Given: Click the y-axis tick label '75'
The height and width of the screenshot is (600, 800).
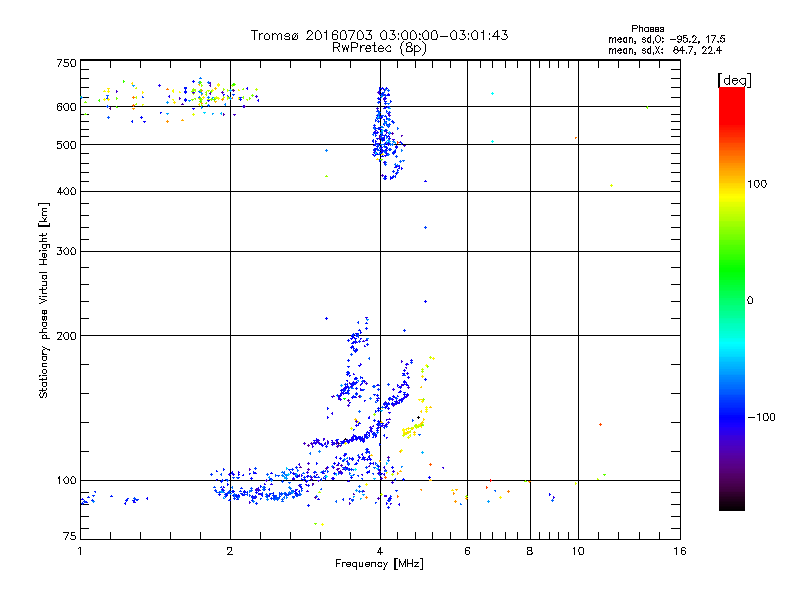Looking at the screenshot, I should coord(70,536).
